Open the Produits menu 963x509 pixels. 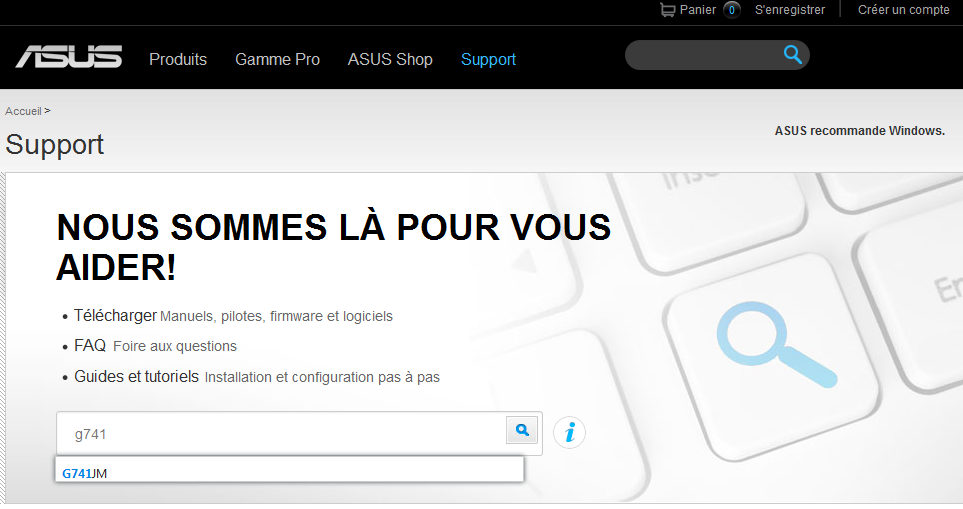pyautogui.click(x=178, y=59)
